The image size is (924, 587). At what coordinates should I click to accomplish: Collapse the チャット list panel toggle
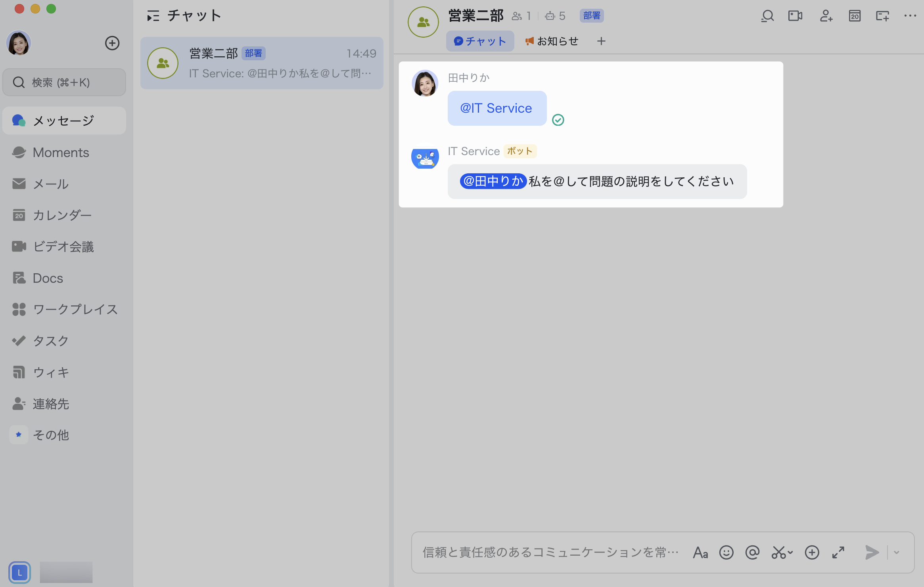(x=153, y=16)
